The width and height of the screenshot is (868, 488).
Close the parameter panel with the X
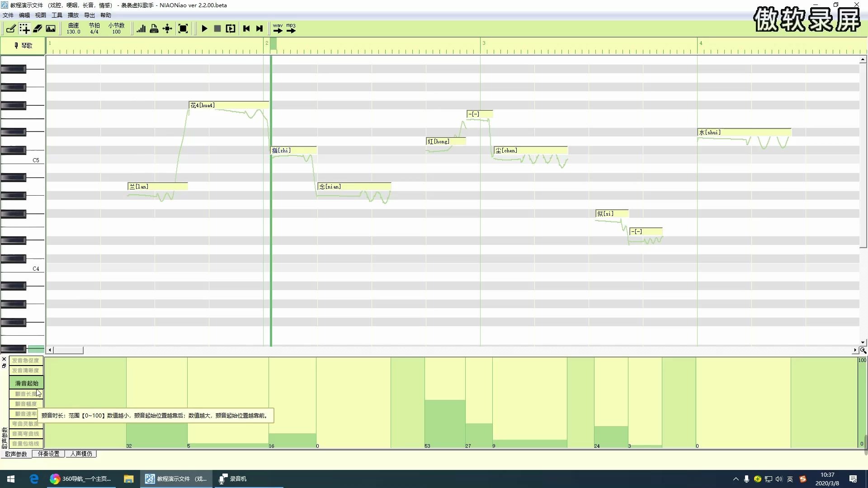pos(4,359)
